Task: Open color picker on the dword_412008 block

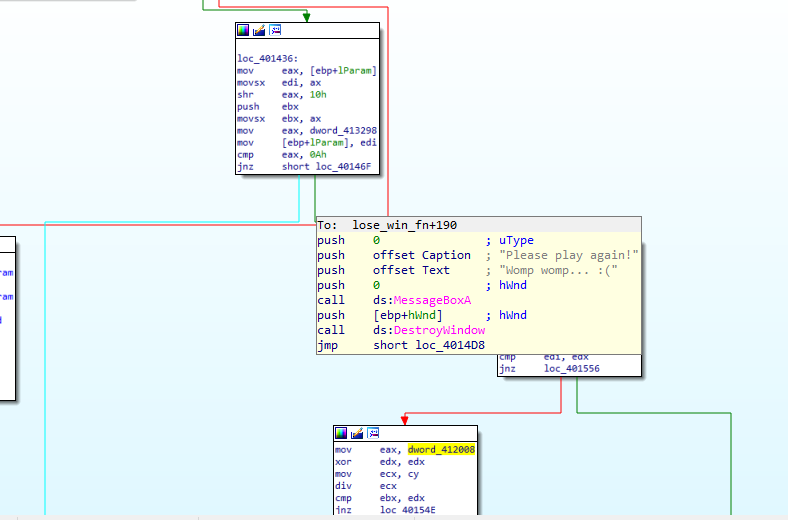Action: (x=342, y=434)
